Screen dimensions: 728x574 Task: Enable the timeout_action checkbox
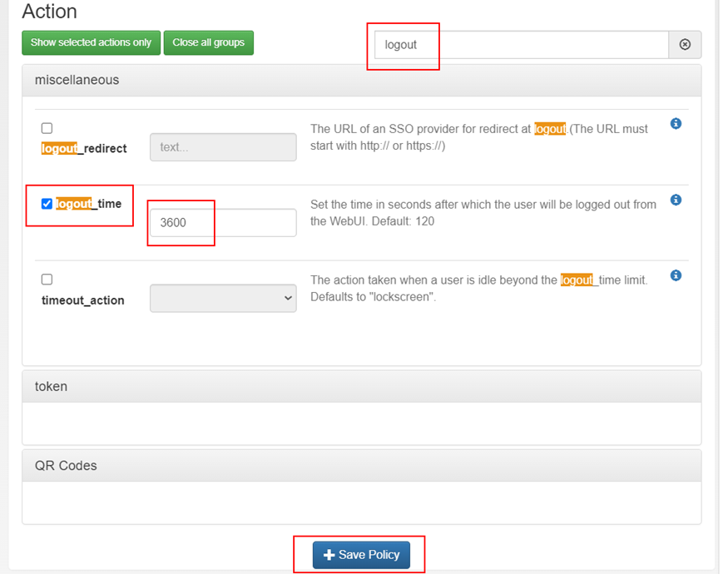(x=47, y=280)
